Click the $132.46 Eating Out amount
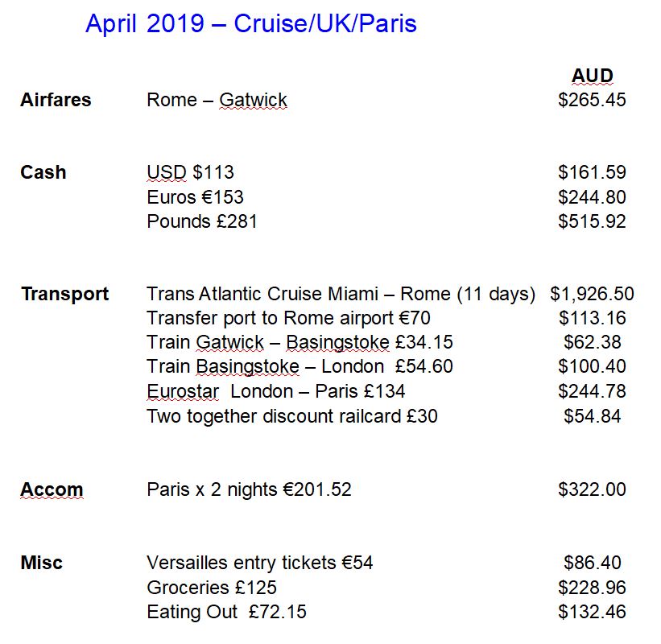The width and height of the screenshot is (661, 644). tap(592, 612)
